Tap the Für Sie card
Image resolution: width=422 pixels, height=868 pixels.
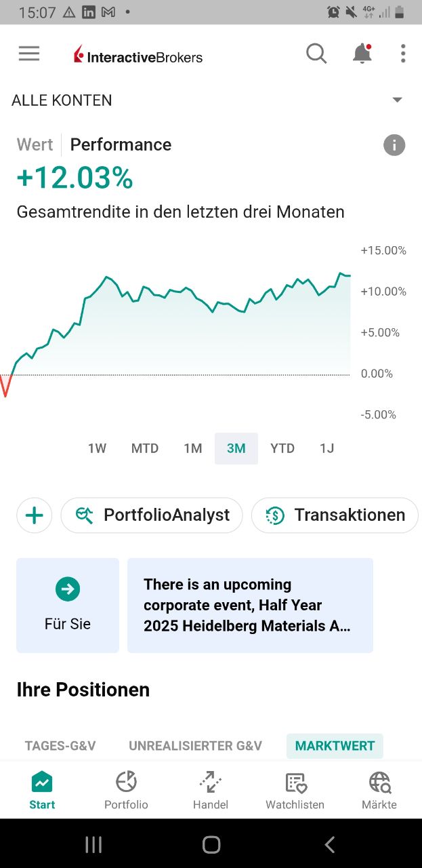[68, 606]
